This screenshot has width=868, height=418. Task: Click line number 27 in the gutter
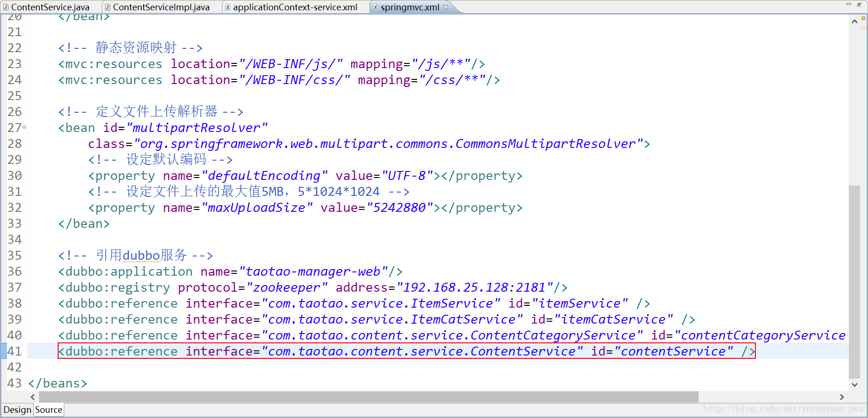[14, 128]
